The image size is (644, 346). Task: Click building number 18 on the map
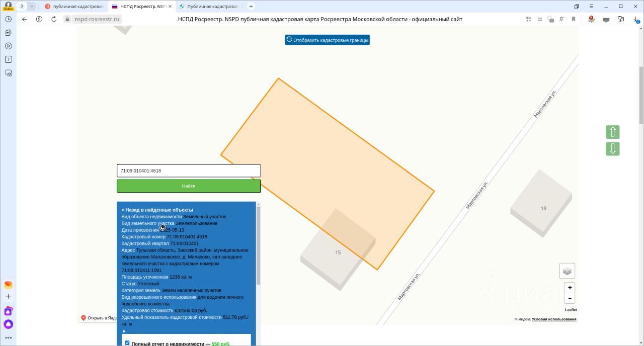pos(543,208)
